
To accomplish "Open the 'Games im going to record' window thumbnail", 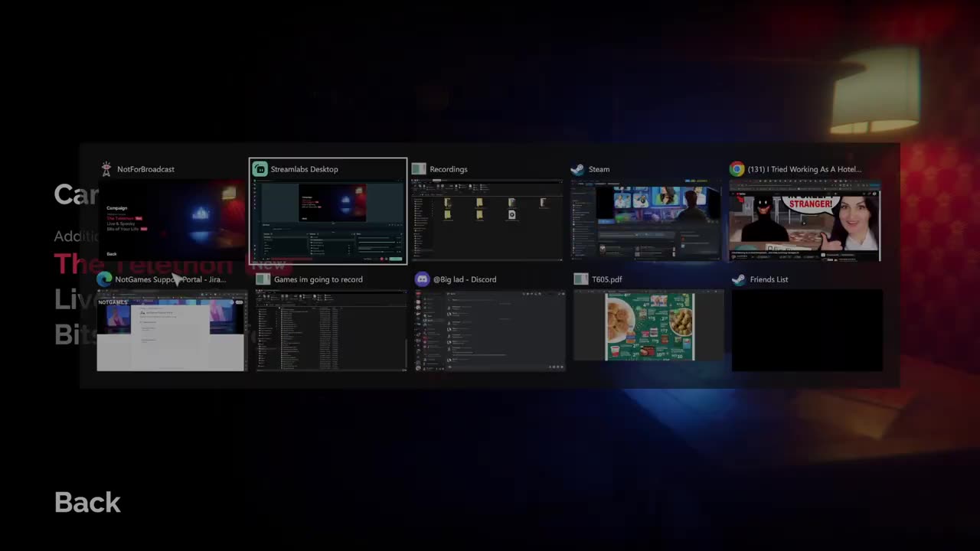I will point(331,331).
